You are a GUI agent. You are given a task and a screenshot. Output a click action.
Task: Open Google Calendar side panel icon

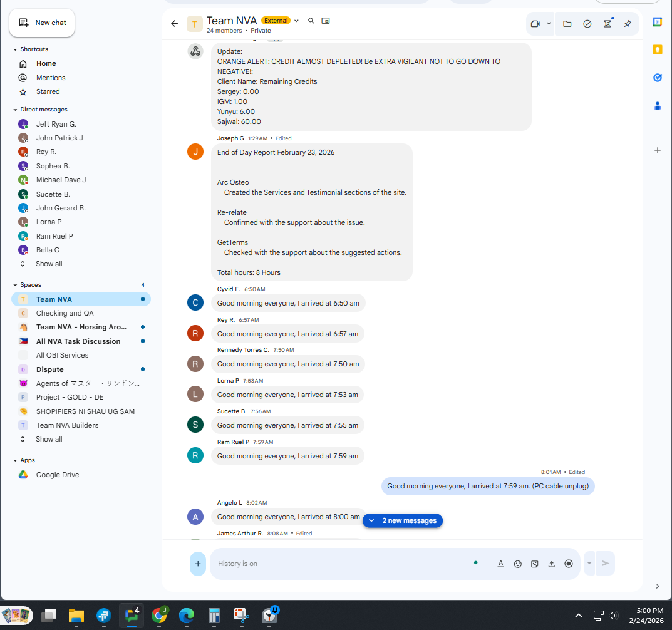(658, 22)
